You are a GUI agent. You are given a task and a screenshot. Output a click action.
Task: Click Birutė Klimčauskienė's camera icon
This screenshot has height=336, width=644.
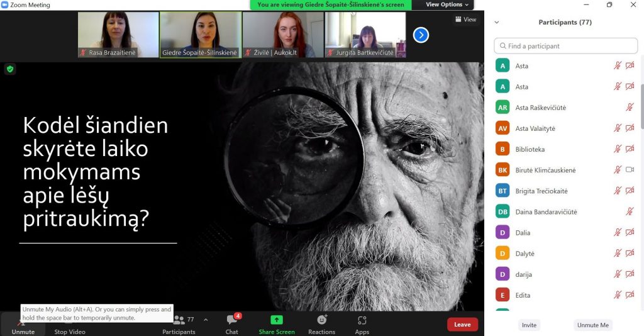click(x=630, y=170)
